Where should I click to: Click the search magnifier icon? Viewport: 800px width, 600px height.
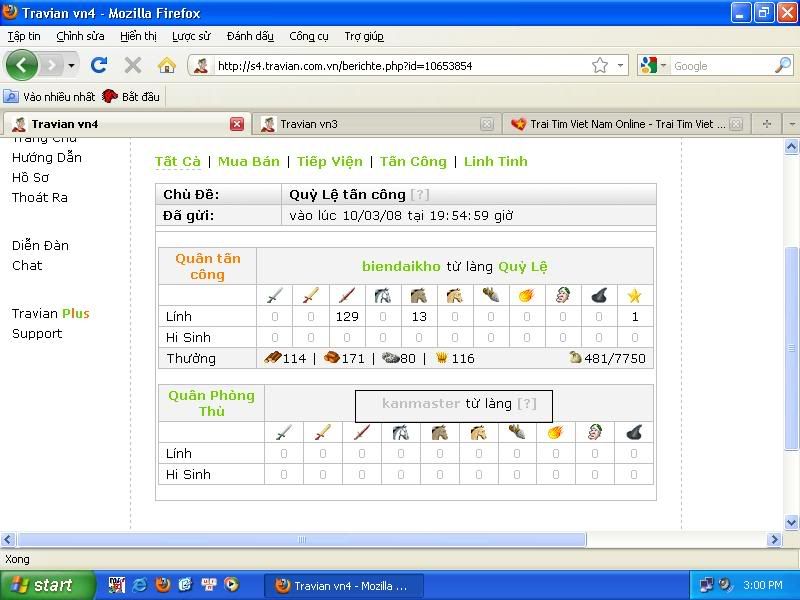(783, 65)
